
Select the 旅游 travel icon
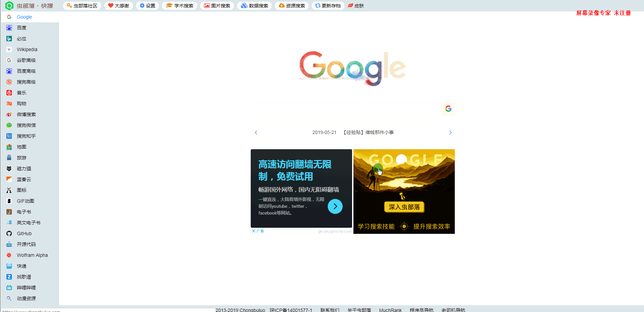9,158
